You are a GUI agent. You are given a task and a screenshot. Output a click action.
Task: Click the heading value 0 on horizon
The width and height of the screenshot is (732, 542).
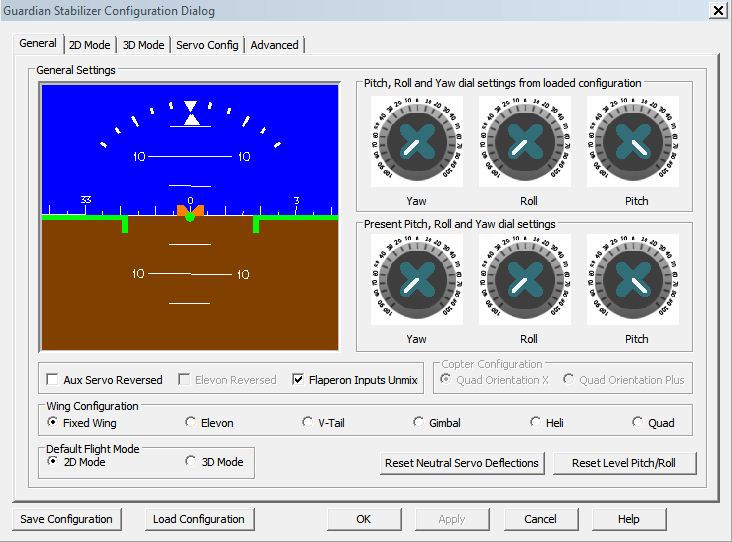point(190,200)
